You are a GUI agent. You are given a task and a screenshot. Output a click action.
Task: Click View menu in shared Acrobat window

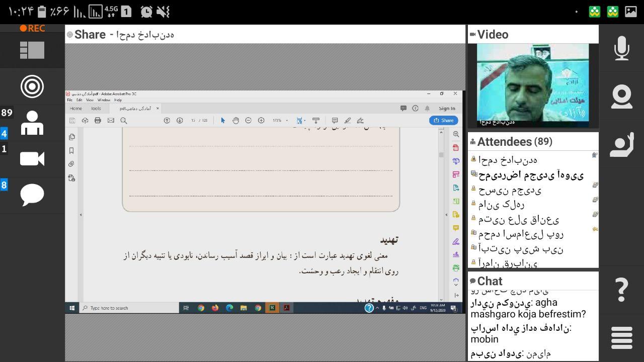(90, 100)
